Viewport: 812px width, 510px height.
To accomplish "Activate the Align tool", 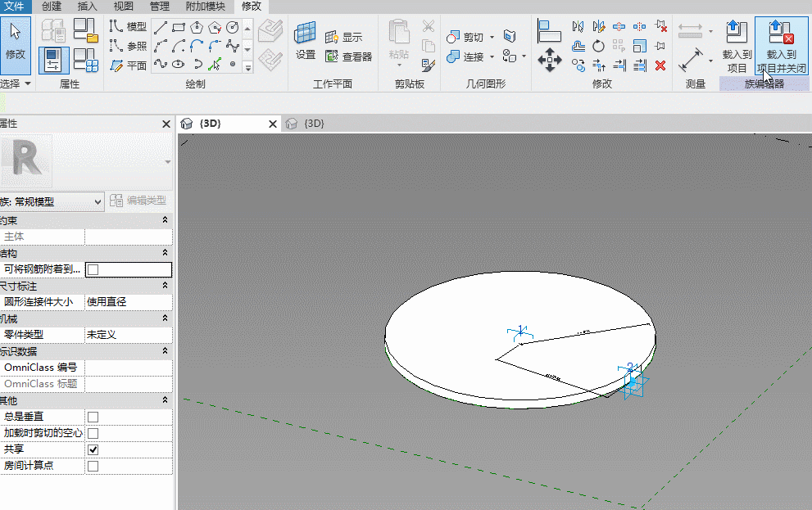I will (549, 31).
